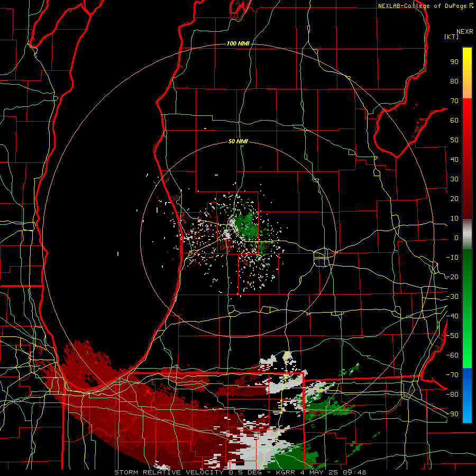This screenshot has width=476, height=476.
Task: Click the -90 scale value
Action: tap(452, 414)
